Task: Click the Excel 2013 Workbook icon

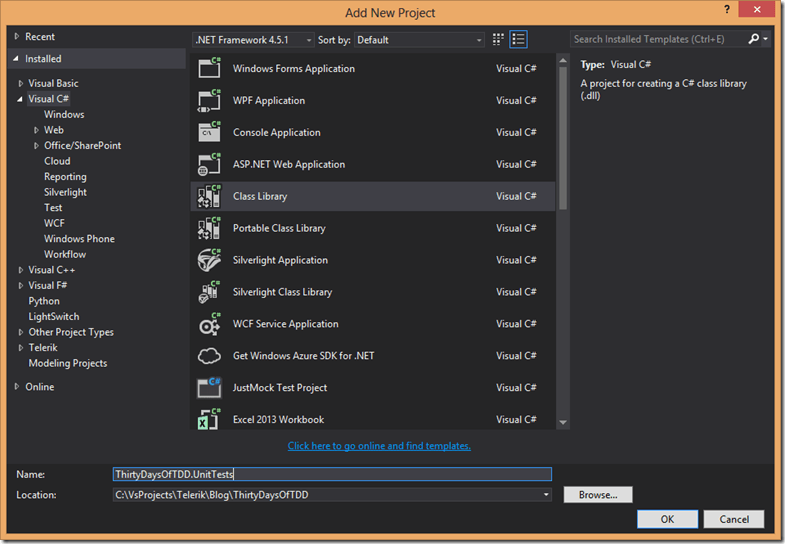Action: 209,419
